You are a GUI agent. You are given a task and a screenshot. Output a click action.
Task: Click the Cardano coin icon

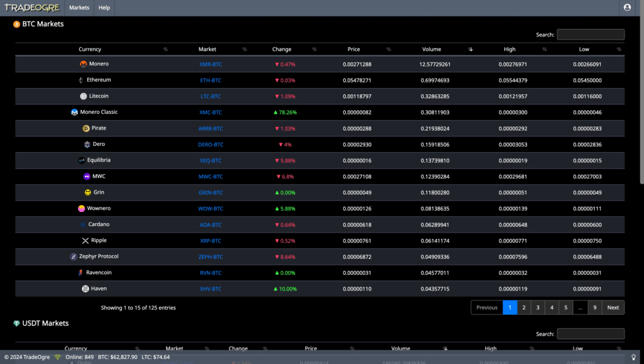click(x=82, y=224)
